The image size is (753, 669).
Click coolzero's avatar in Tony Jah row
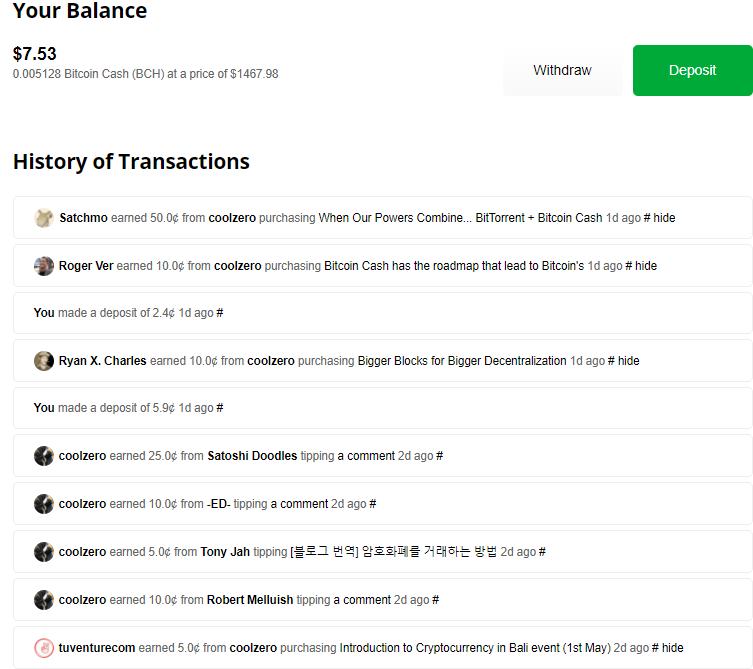43,552
